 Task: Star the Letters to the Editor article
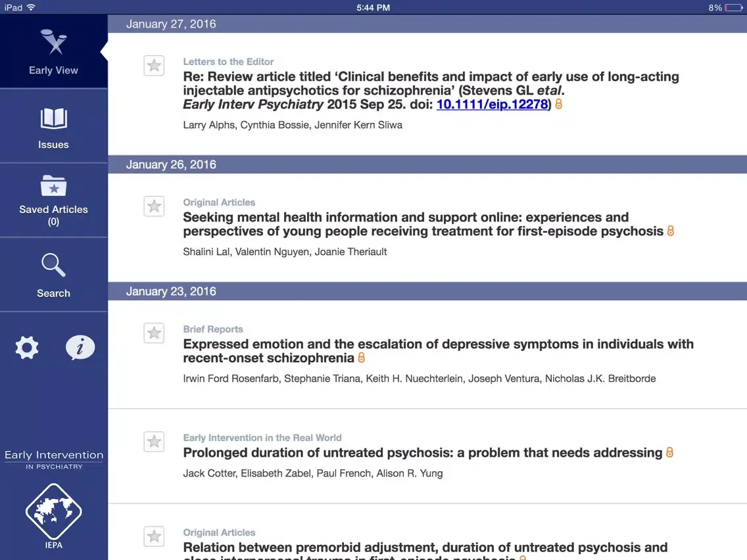pyautogui.click(x=154, y=66)
